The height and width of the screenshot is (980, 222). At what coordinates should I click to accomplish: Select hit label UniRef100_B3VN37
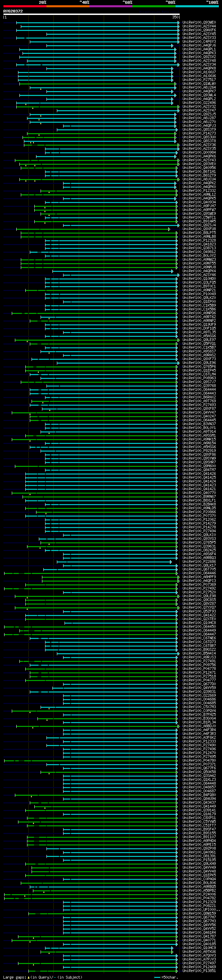pyautogui.click(x=199, y=424)
